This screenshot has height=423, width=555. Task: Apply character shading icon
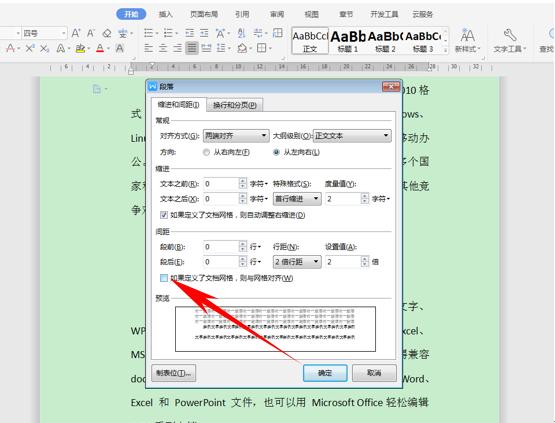point(120,48)
